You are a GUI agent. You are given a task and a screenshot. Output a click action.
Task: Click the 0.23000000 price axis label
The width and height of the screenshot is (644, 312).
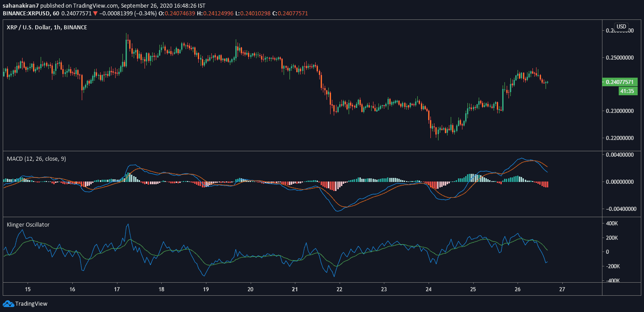click(x=620, y=111)
